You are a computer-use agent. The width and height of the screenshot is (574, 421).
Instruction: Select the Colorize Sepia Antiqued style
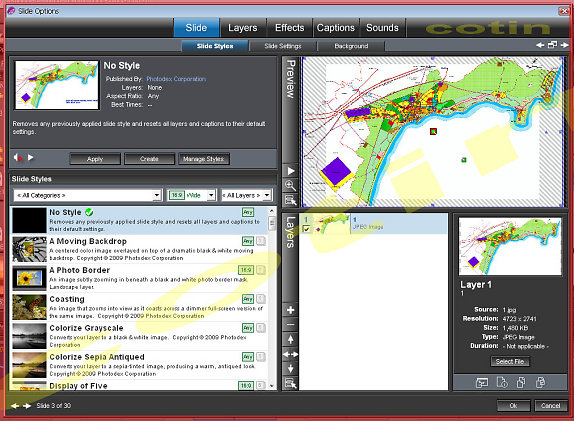(x=139, y=365)
